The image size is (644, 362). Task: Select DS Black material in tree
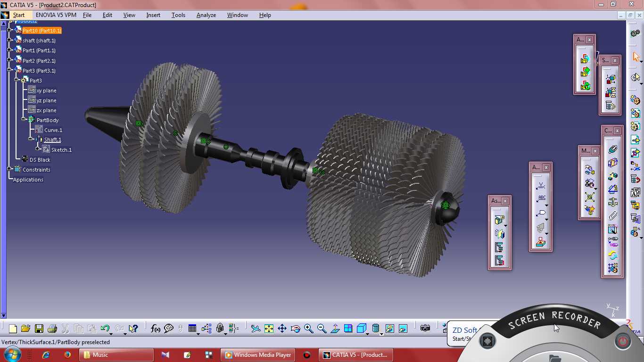[40, 160]
